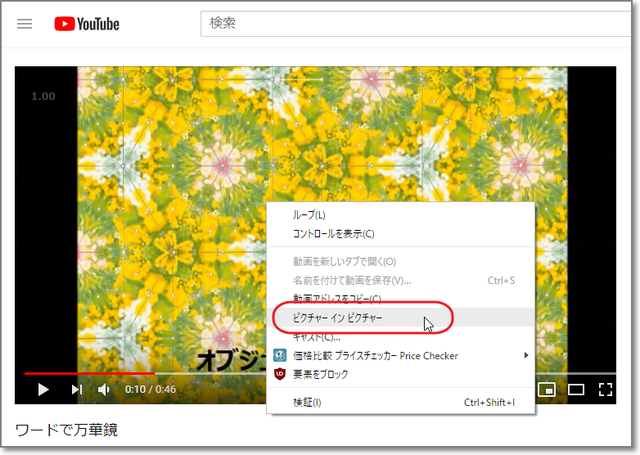
Task: Switch to theater mode
Action: click(x=576, y=389)
